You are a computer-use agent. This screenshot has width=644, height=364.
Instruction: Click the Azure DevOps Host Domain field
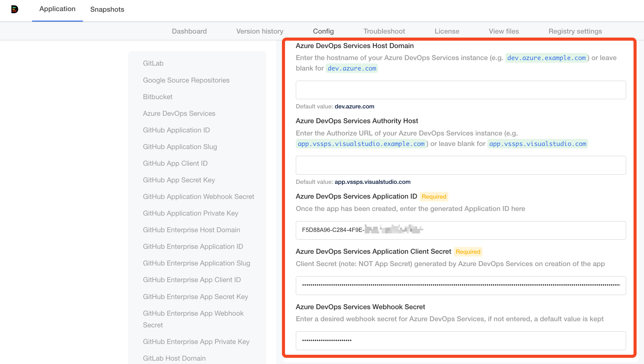460,90
